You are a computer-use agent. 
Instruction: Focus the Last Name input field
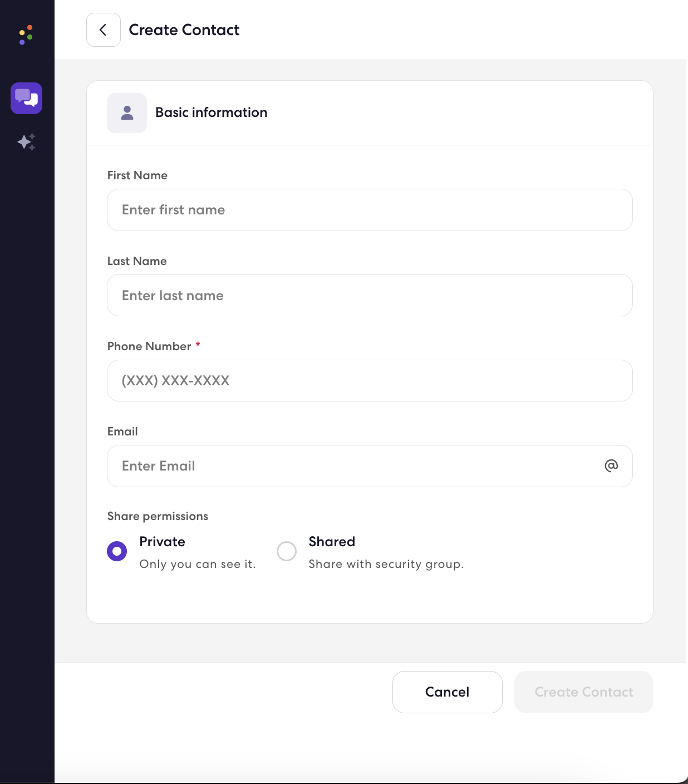pyautogui.click(x=370, y=295)
